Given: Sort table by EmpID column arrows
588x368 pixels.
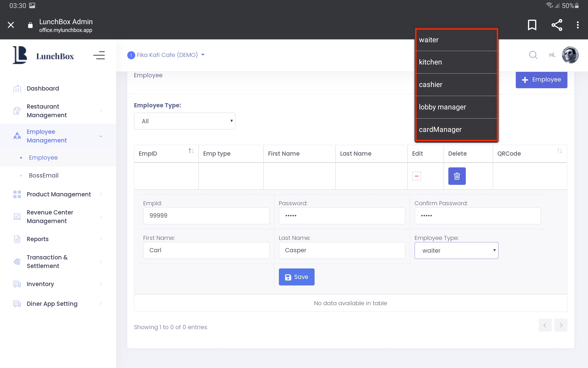Looking at the screenshot, I should [191, 151].
